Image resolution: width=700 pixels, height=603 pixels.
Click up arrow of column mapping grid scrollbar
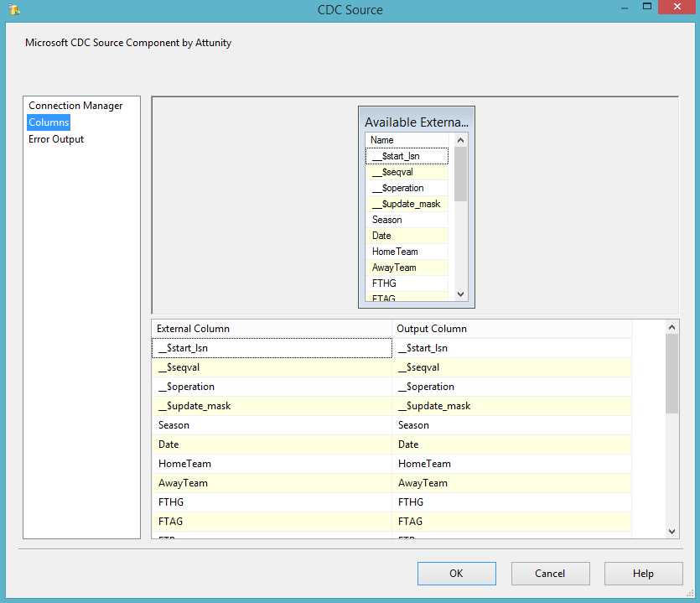click(671, 327)
